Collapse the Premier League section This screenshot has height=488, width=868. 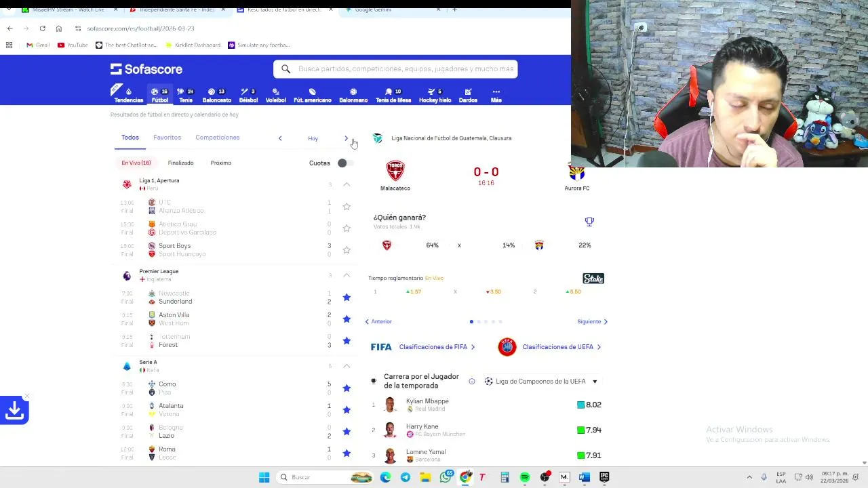point(347,275)
